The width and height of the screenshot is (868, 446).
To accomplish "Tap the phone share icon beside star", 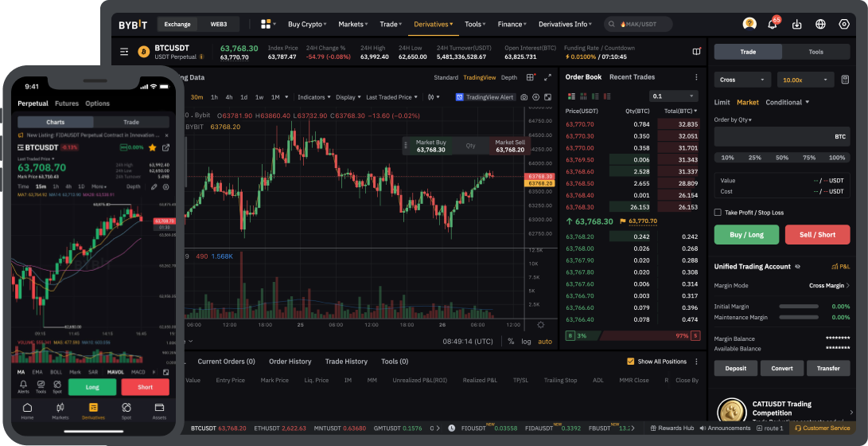I will pyautogui.click(x=165, y=147).
